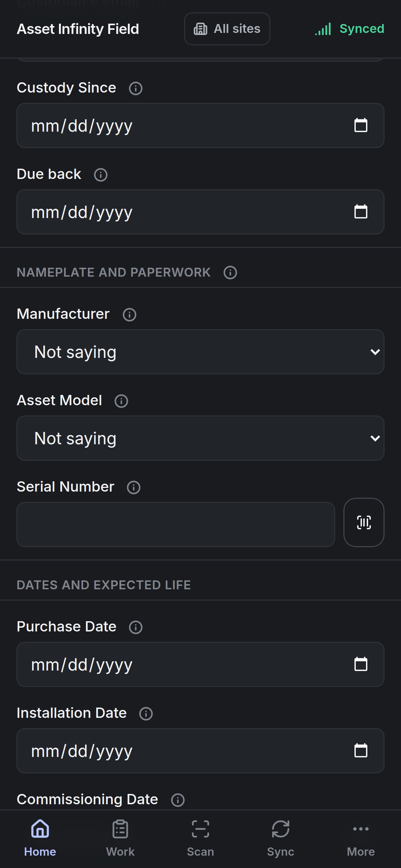
Task: Click the Serial Number label text
Action: (x=65, y=487)
